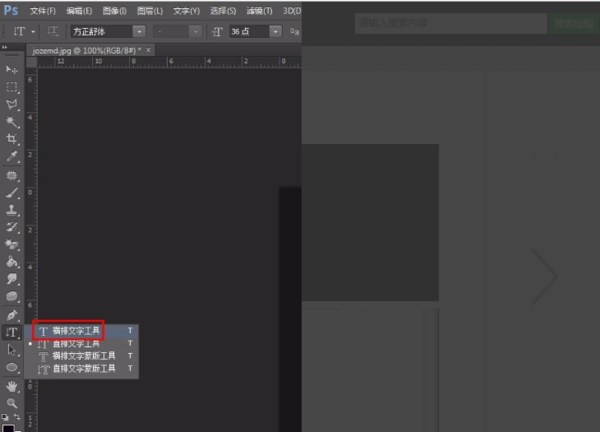Select the Polygonal Lasso tool
Screen dimensions: 600x432
11,104
